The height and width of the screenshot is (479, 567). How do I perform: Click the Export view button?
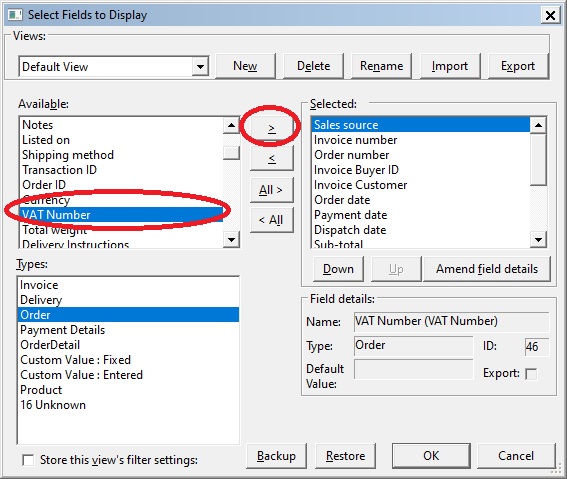pyautogui.click(x=518, y=66)
